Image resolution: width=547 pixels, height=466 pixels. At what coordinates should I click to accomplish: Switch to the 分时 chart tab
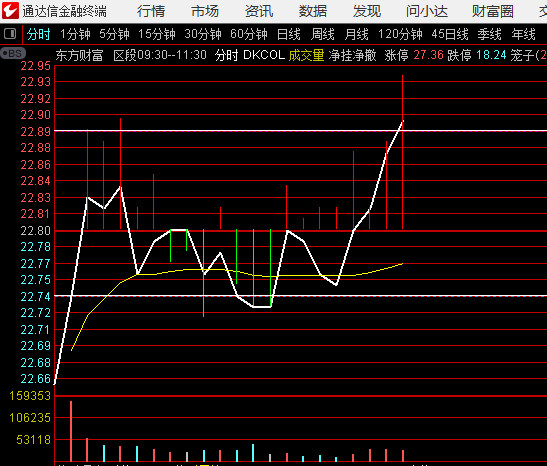39,35
